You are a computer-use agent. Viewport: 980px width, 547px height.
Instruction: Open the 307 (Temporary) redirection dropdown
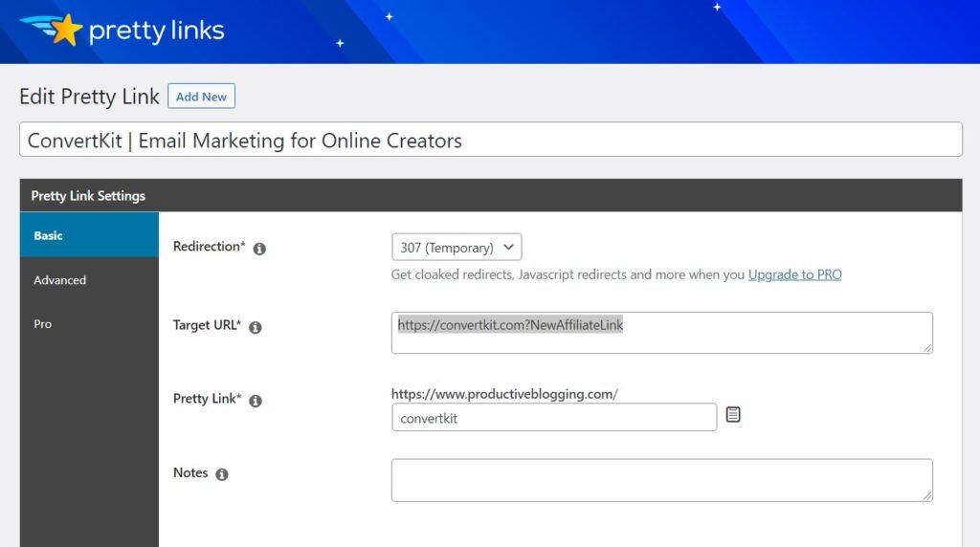pos(457,248)
